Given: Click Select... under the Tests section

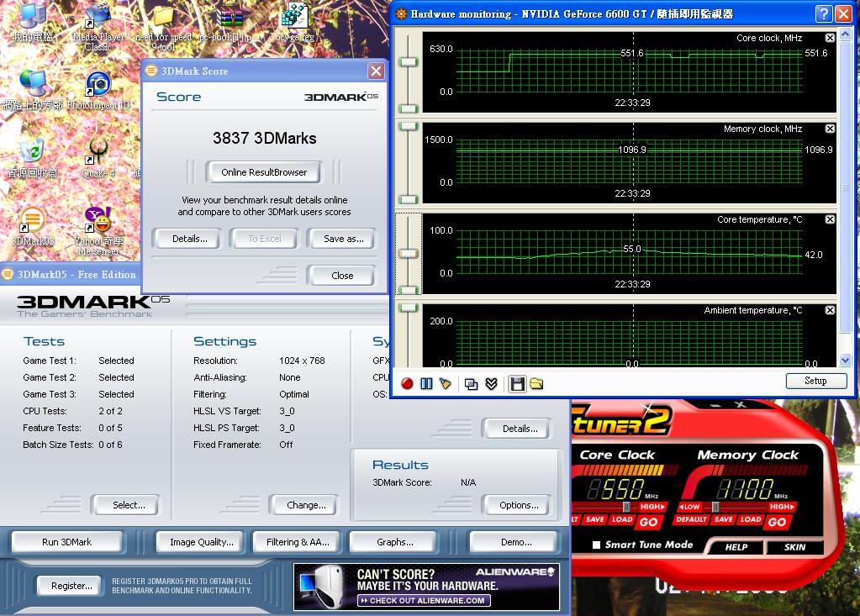Looking at the screenshot, I should click(129, 505).
